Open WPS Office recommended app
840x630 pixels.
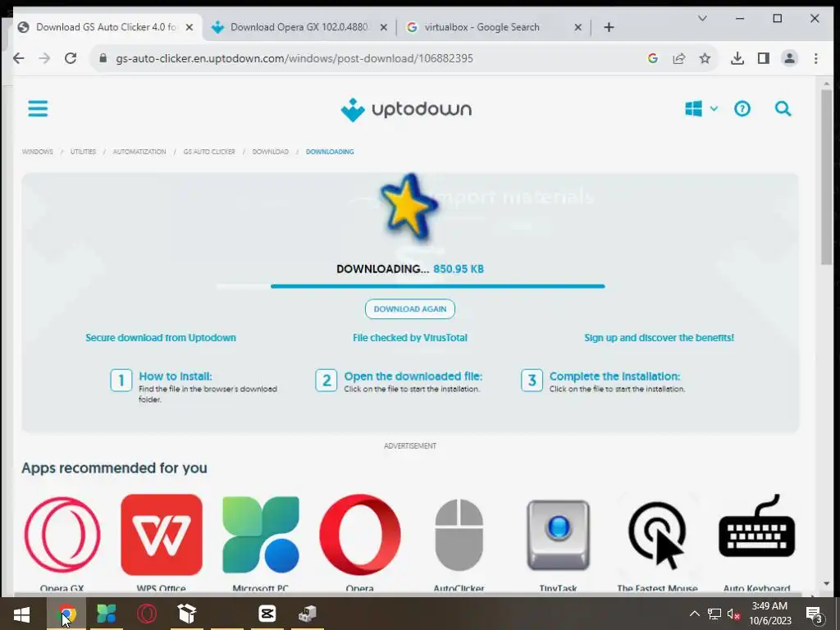click(162, 535)
